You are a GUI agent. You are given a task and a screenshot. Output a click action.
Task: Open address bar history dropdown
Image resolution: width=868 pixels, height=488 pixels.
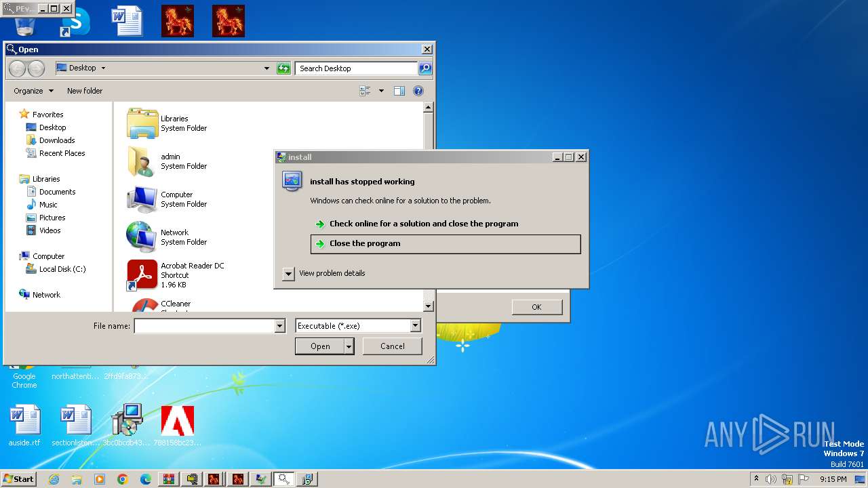click(x=267, y=68)
